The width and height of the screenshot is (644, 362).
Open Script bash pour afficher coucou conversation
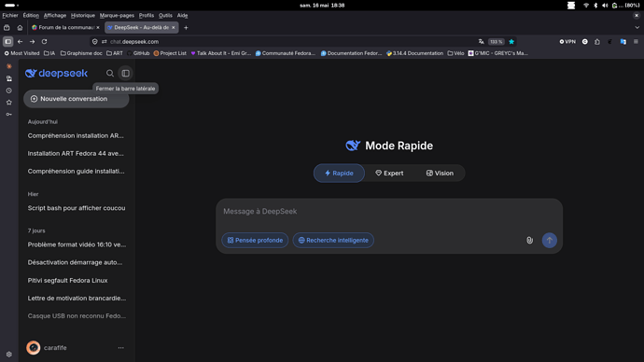[x=77, y=208]
